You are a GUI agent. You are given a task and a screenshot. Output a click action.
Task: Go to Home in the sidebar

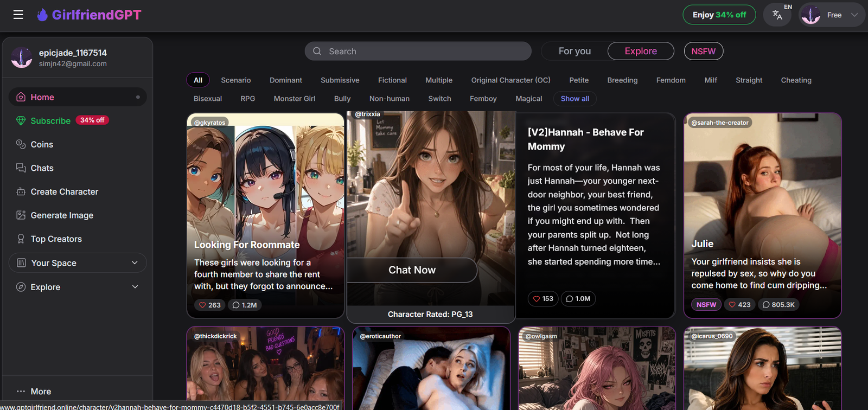(78, 97)
